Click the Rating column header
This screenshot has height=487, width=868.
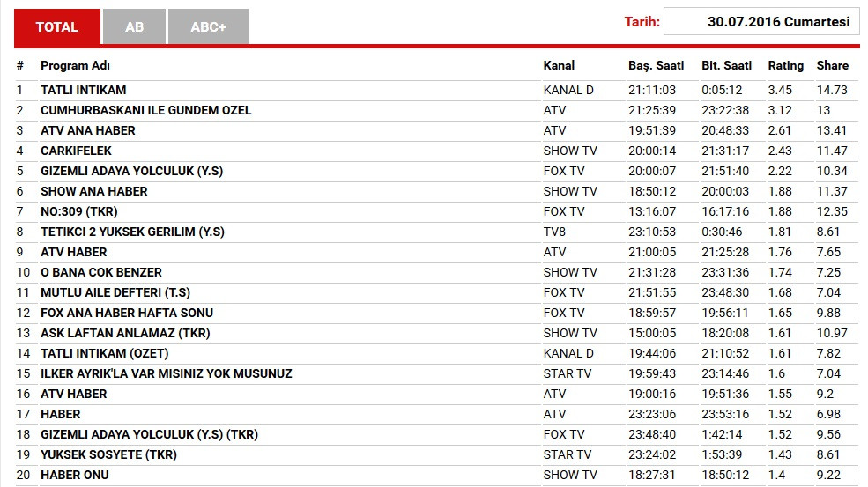[785, 65]
